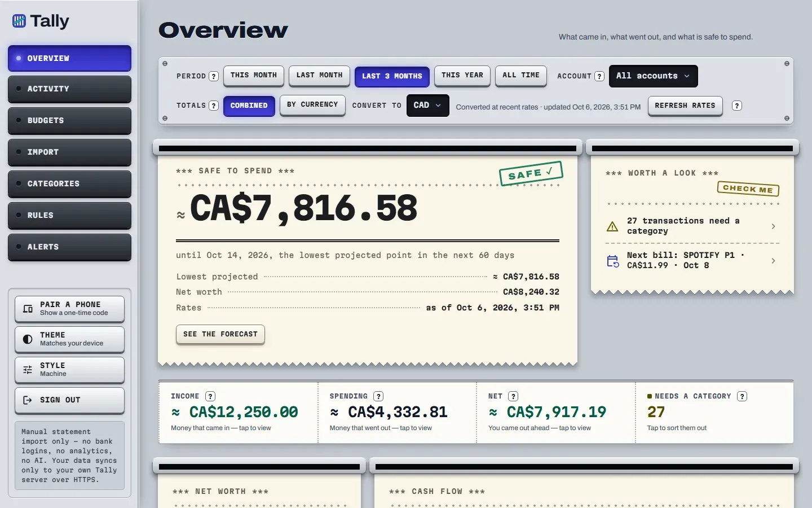
Task: Switch totals to By Currency
Action: click(x=312, y=105)
